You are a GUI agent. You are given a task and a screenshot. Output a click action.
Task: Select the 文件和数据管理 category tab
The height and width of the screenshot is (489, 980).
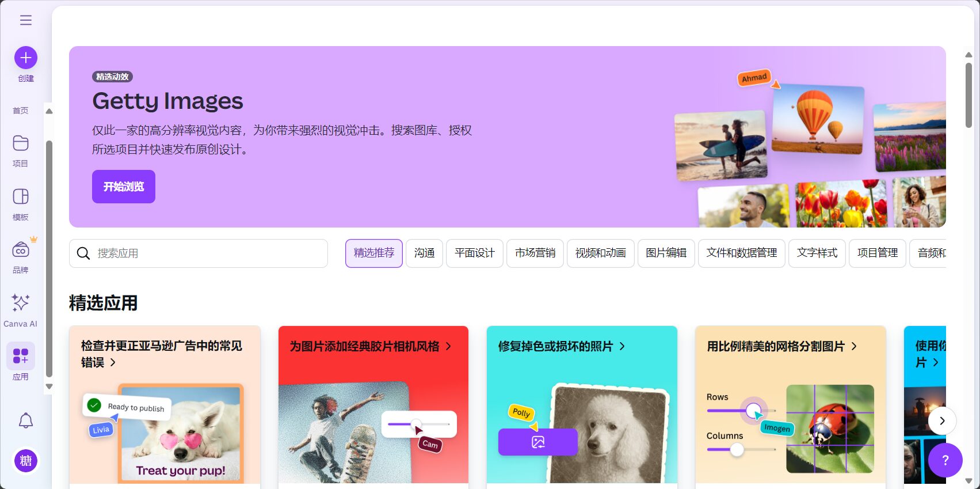pos(742,253)
